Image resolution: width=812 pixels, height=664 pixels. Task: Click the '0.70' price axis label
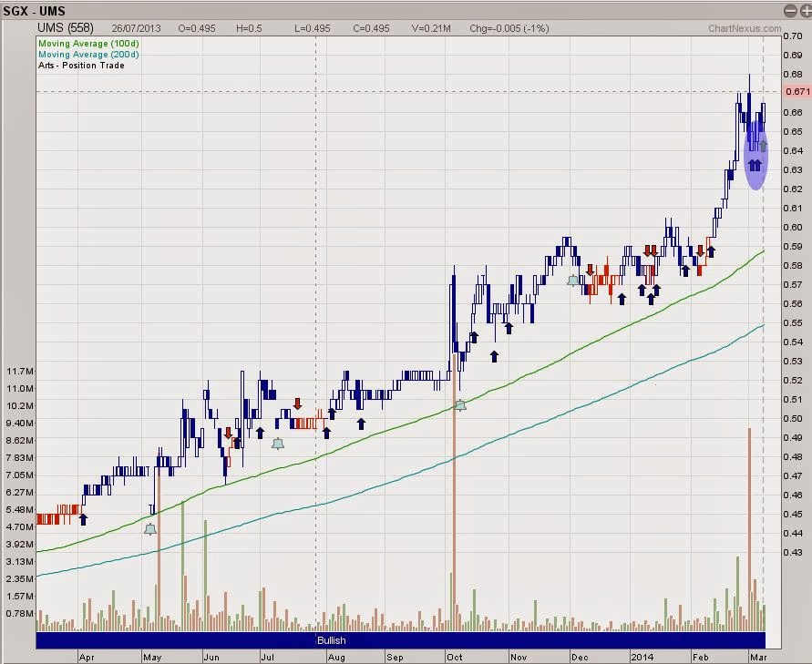click(793, 36)
